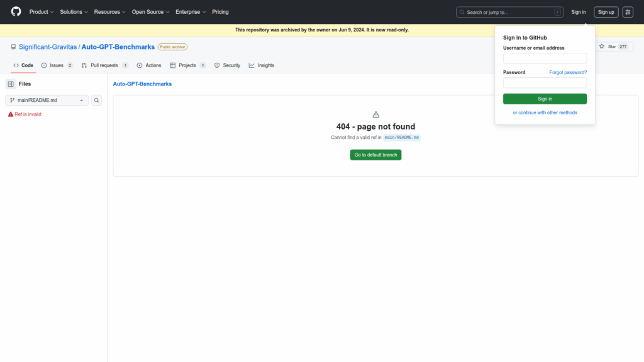Open the main/README.md branch selector
The height and width of the screenshot is (362, 644).
coord(47,100)
